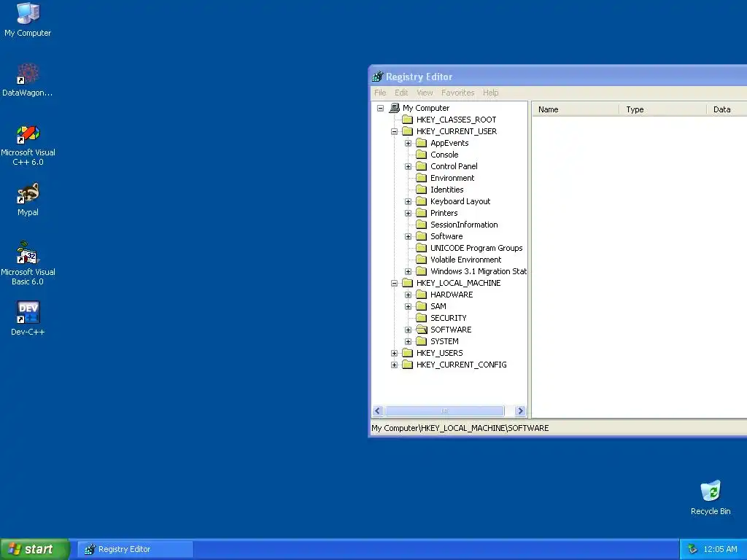
Task: Select the UNICODE Program Groups key
Action: (x=476, y=248)
